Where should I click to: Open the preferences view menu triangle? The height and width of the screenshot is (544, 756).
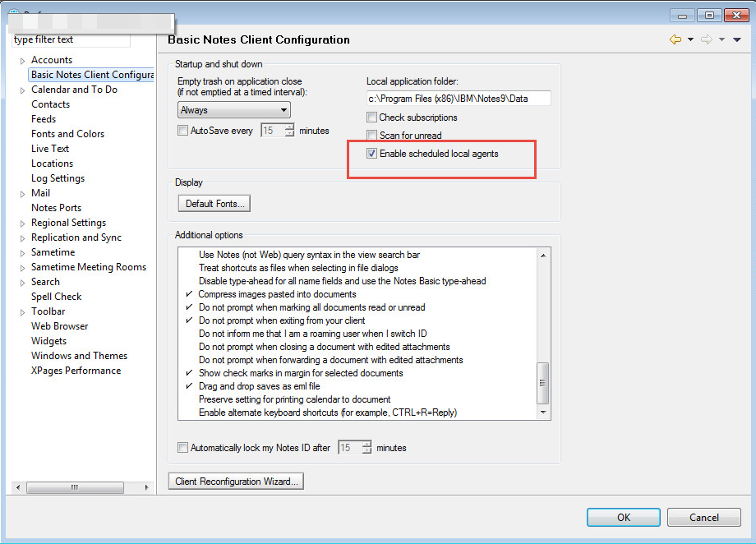(737, 39)
